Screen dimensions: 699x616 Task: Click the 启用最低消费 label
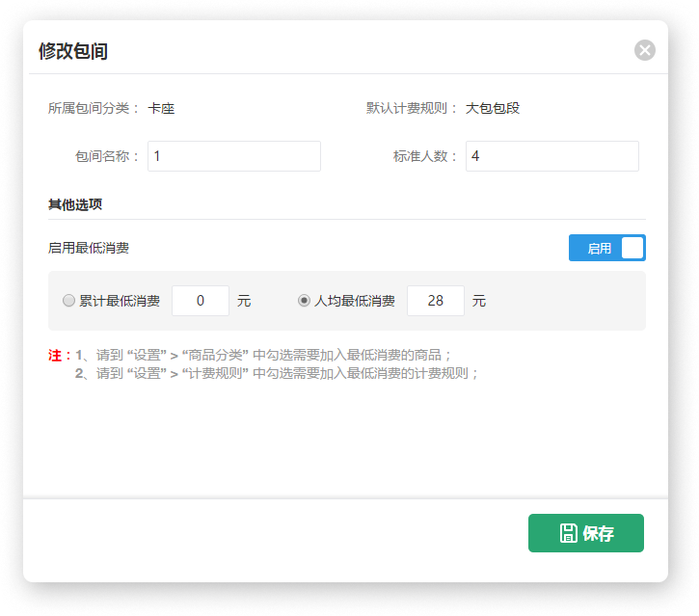89,248
